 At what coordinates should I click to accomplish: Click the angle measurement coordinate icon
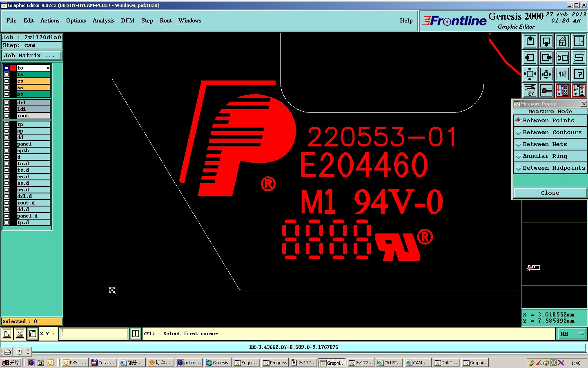20,334
